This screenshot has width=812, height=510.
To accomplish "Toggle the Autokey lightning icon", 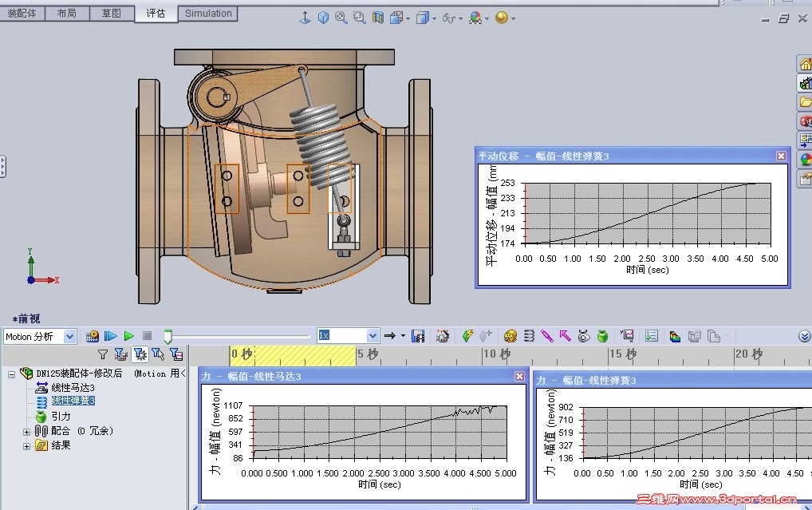I will pos(467,336).
